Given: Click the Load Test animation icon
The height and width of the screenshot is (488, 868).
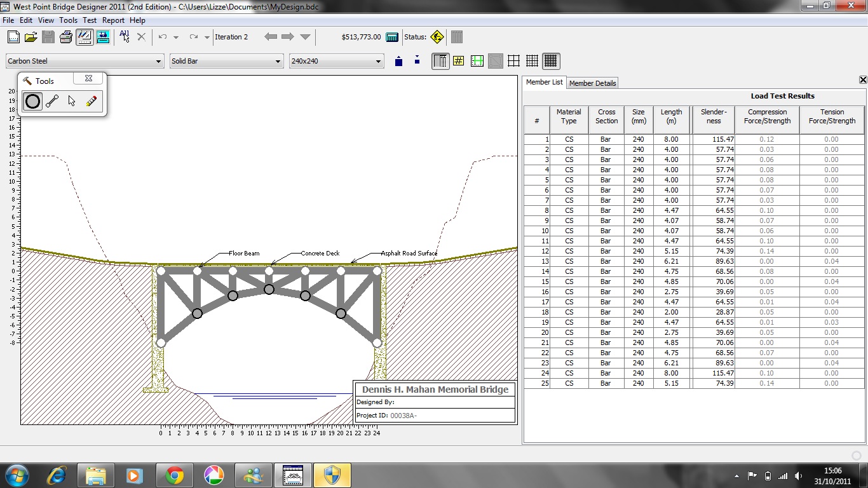Looking at the screenshot, I should click(x=102, y=37).
